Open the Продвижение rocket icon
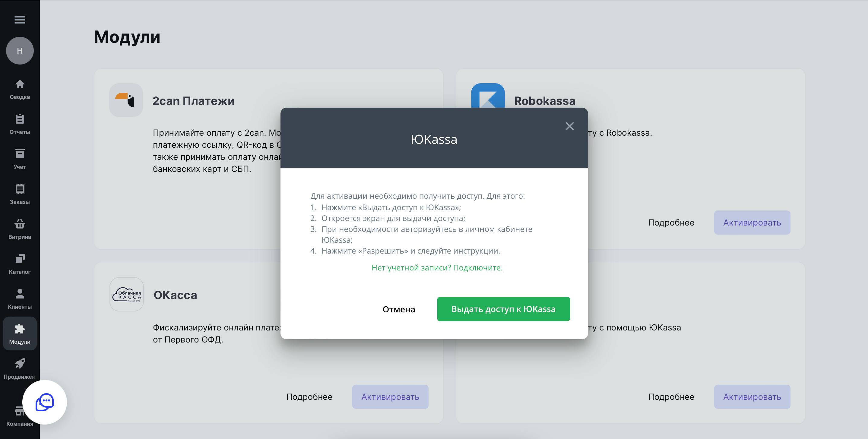Screen dimensions: 868x439 [20, 364]
